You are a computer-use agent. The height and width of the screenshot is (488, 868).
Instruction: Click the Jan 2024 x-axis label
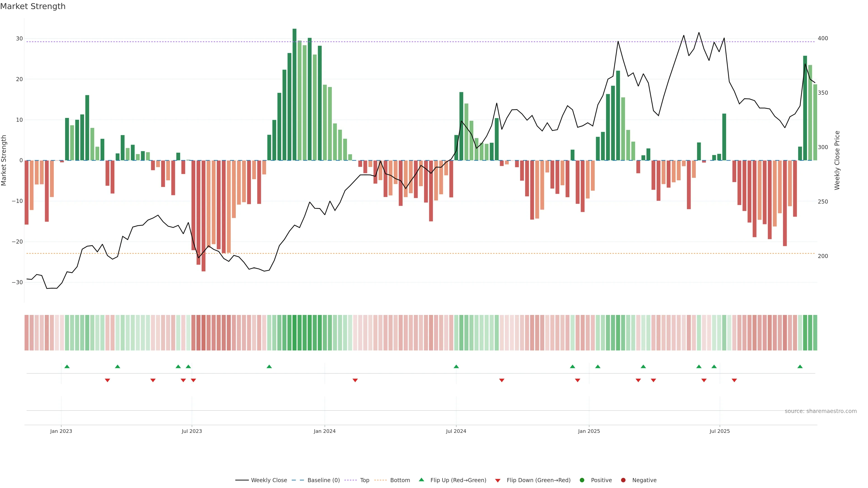coord(325,431)
